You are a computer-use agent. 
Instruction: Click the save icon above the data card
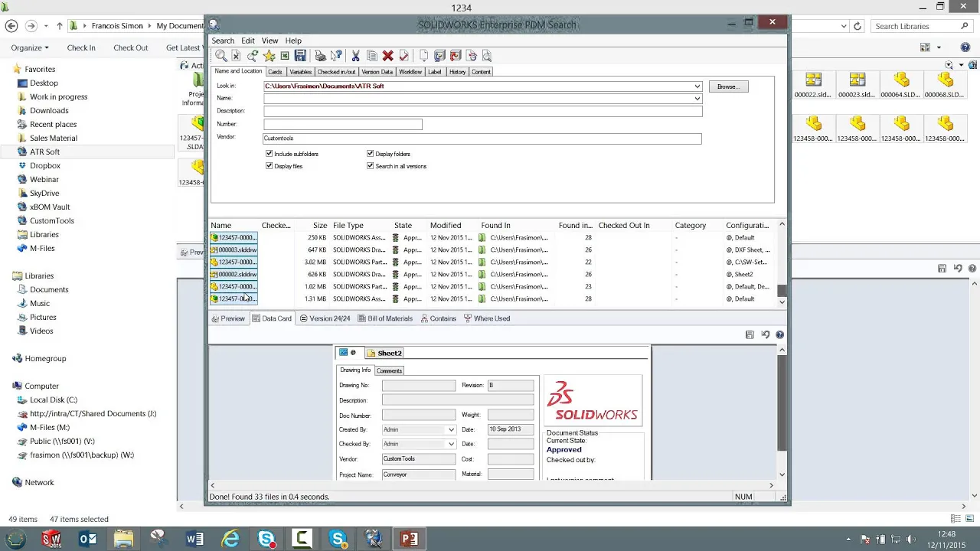coord(750,334)
